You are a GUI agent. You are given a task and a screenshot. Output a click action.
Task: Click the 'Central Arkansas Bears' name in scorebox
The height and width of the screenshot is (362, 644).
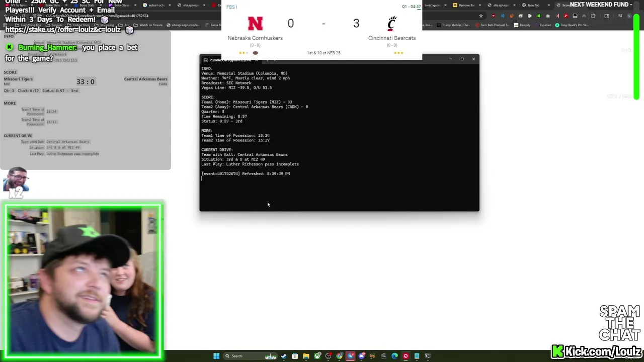[145, 79]
